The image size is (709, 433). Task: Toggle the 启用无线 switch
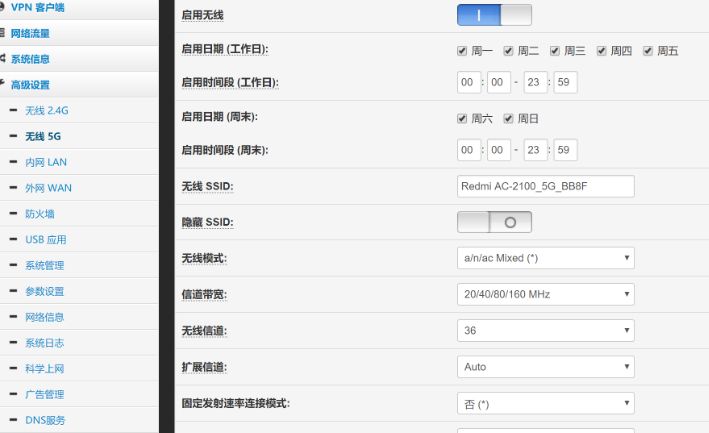(494, 15)
